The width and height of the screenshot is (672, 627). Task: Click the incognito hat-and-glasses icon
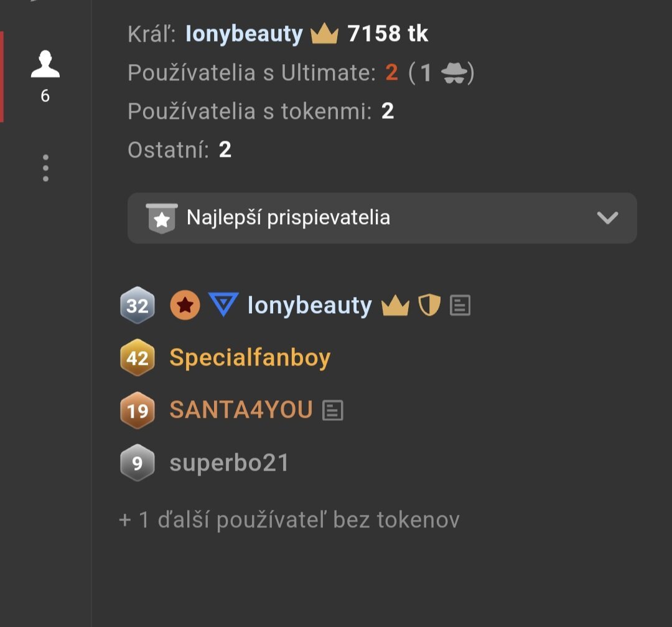coord(453,73)
